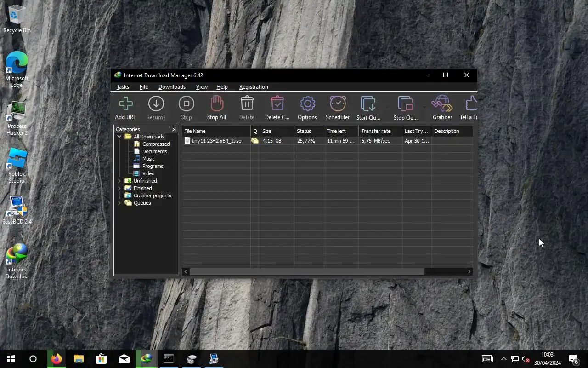Close the Categories panel
Viewport: 588px width, 368px height.
(174, 130)
